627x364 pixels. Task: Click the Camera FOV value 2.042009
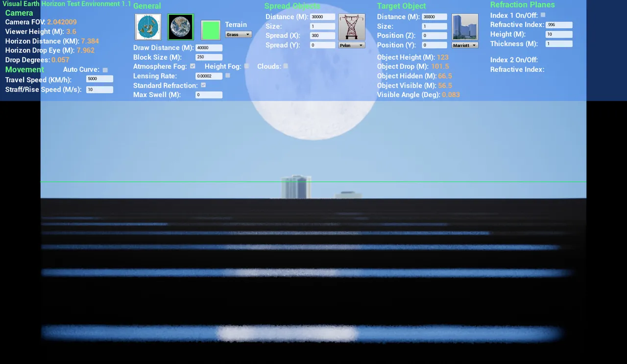coord(62,22)
